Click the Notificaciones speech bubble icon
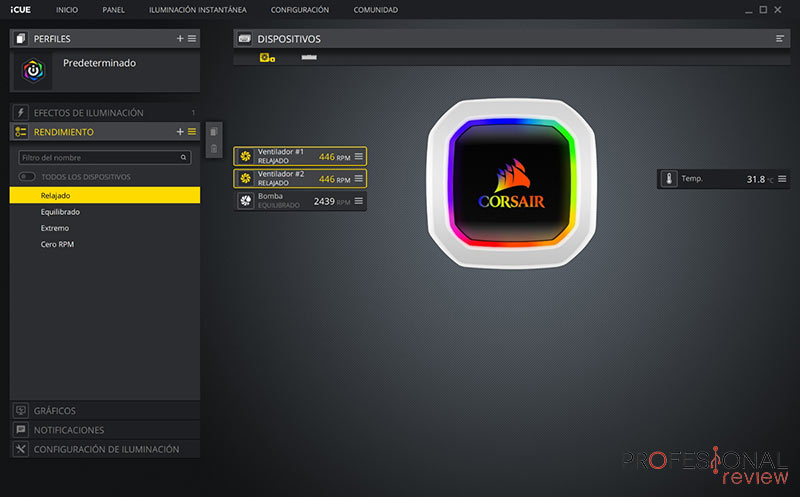 (20, 430)
